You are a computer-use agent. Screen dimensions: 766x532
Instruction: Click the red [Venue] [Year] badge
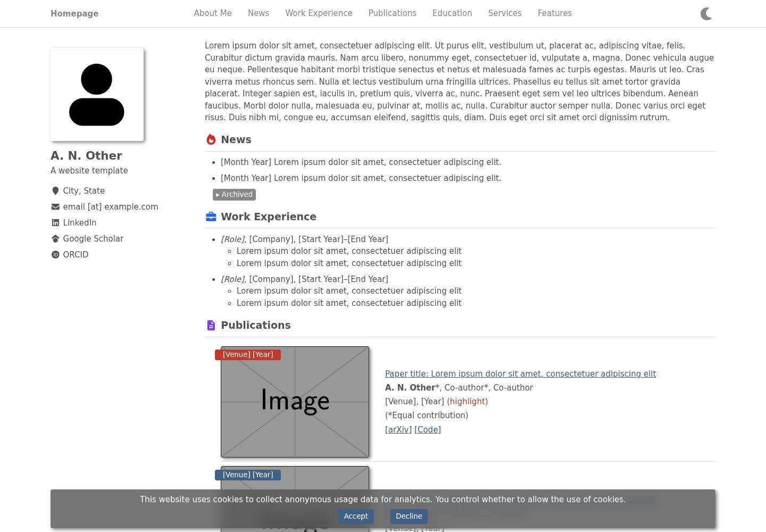[248, 355]
